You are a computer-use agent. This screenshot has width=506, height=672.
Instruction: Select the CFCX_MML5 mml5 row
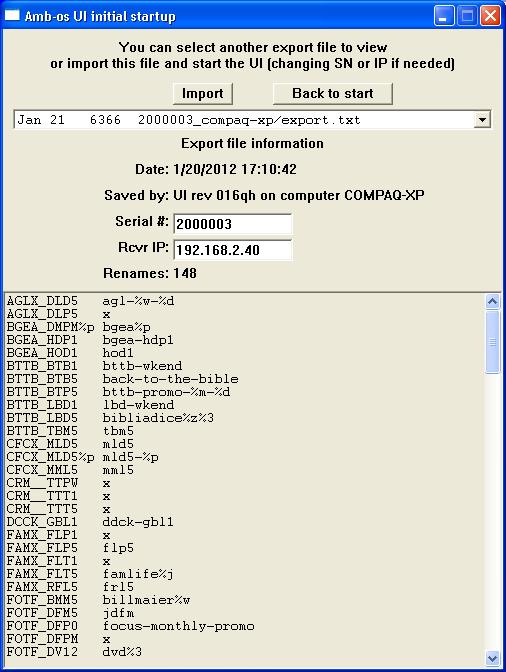point(244,470)
